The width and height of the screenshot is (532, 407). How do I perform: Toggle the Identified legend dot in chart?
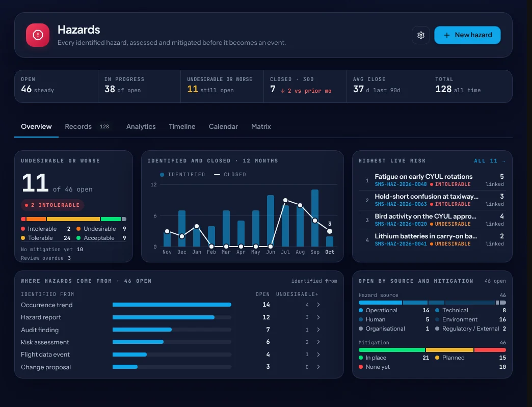click(x=162, y=175)
